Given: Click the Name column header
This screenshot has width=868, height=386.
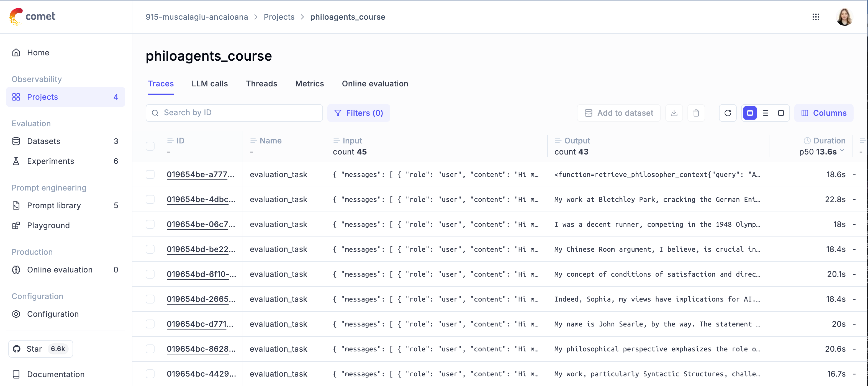Looking at the screenshot, I should pyautogui.click(x=270, y=141).
